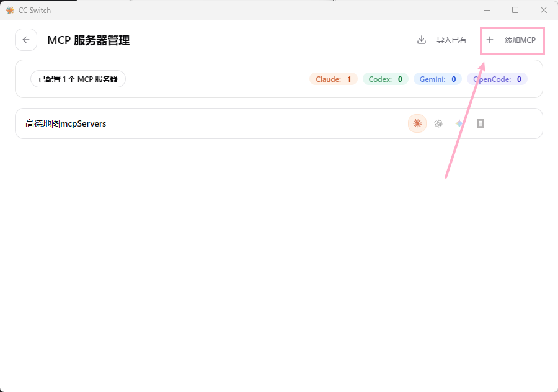Viewport: 558px width, 392px height.
Task: Click the 已配置 1 个 MCP 服务器 badge
Action: [78, 79]
